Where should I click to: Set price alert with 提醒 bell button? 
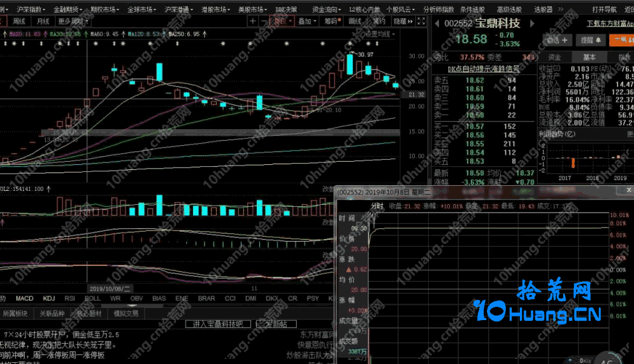point(590,40)
